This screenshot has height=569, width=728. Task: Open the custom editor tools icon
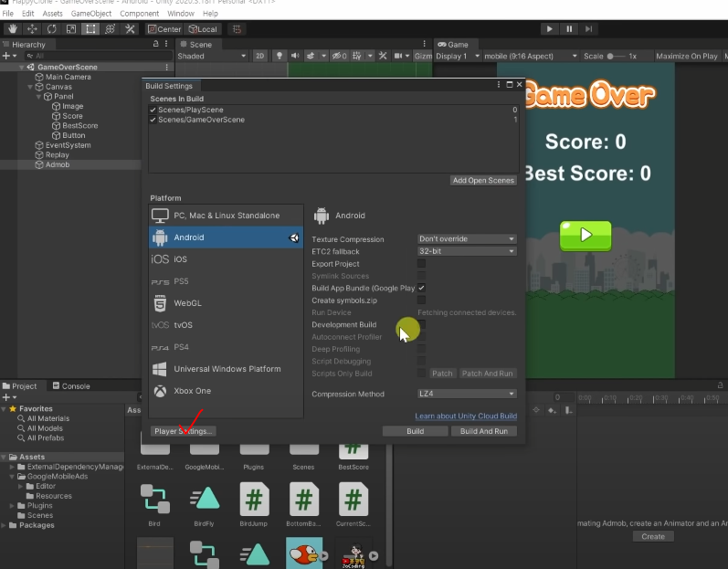coord(130,29)
